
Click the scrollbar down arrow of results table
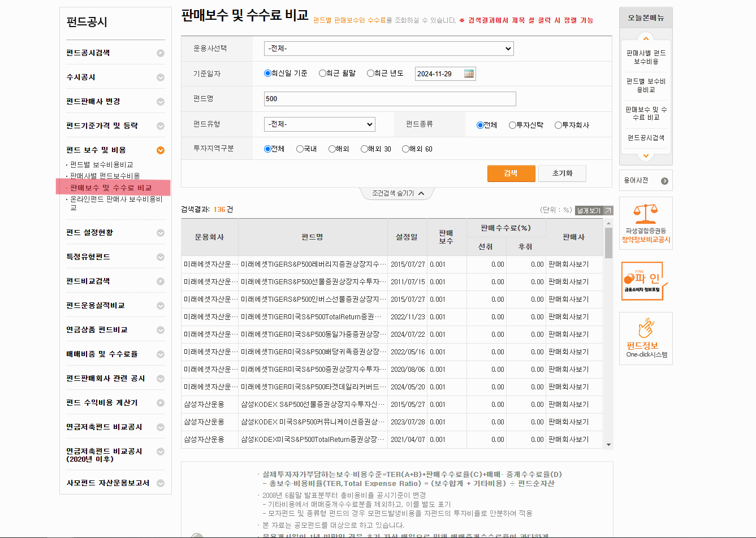(x=608, y=445)
